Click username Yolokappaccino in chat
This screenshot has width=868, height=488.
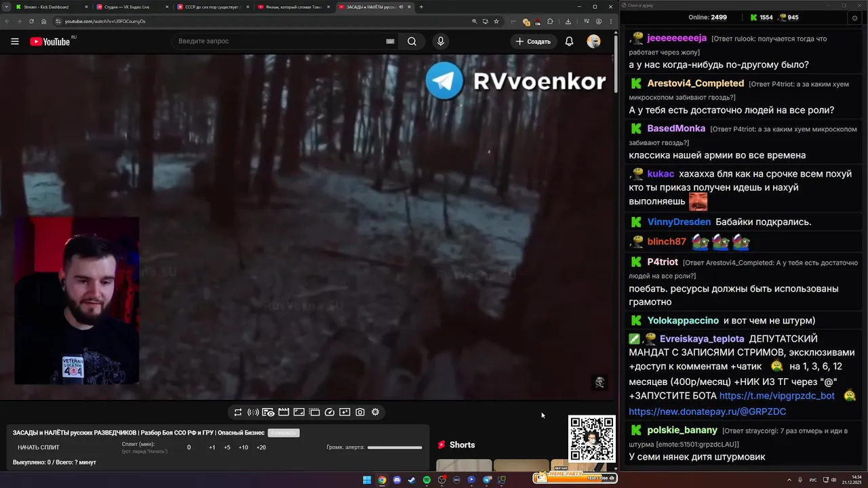pos(683,321)
